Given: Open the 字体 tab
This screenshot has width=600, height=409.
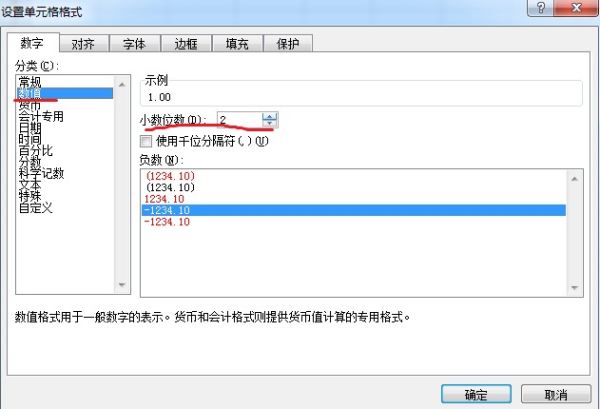Looking at the screenshot, I should [135, 44].
